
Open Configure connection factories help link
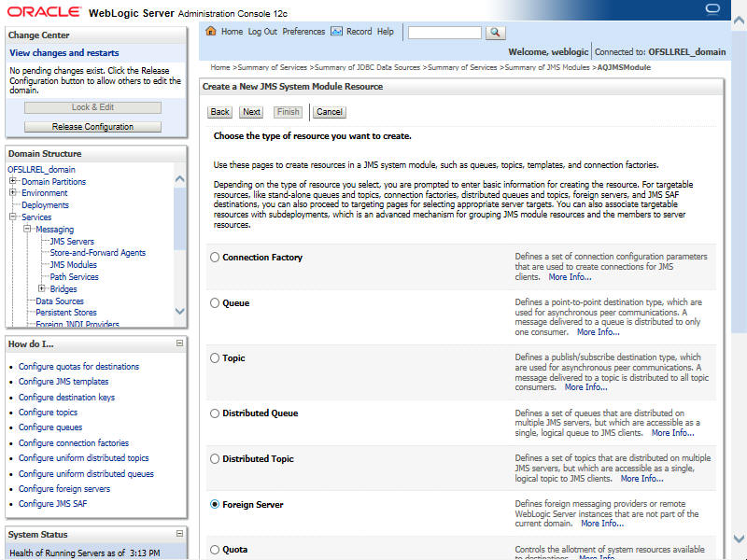[74, 442]
